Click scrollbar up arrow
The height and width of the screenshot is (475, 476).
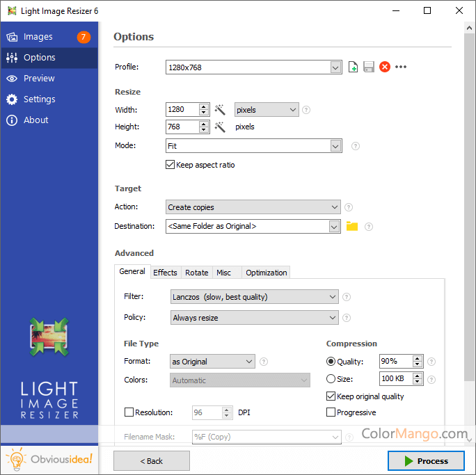tap(469, 29)
